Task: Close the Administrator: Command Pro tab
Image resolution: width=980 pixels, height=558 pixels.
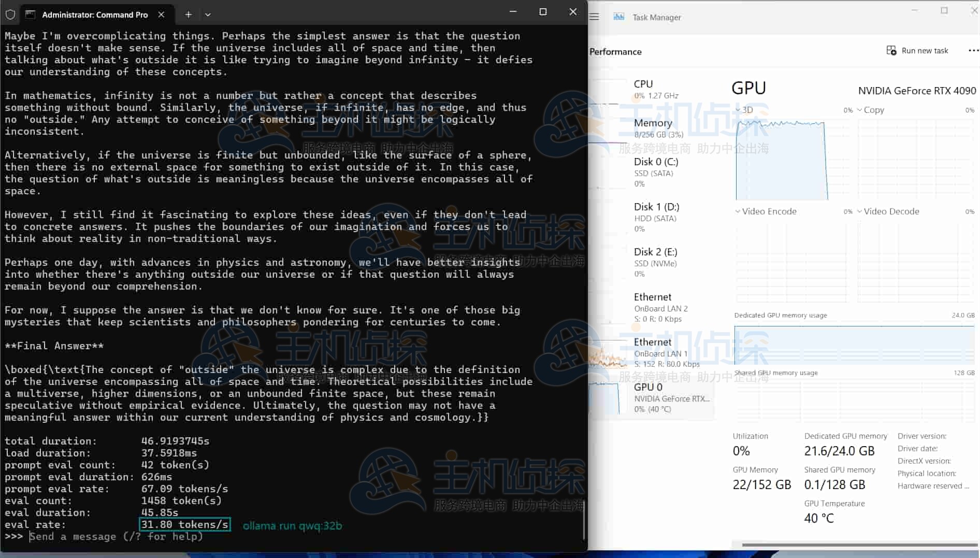Action: (161, 15)
